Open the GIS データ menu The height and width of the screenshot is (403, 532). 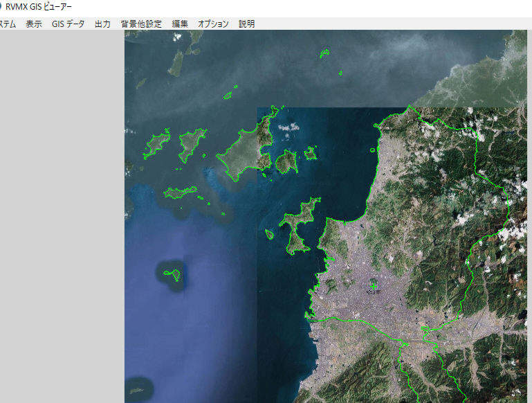click(68, 24)
